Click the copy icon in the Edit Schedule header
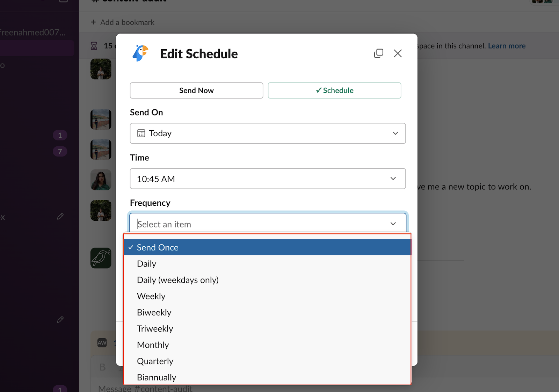Image resolution: width=559 pixels, height=392 pixels. coord(379,53)
